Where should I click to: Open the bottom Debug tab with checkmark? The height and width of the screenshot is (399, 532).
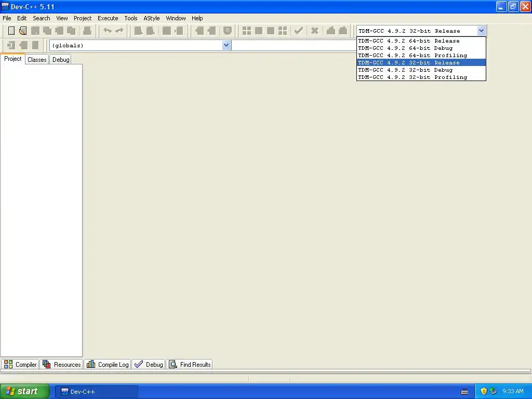[149, 364]
